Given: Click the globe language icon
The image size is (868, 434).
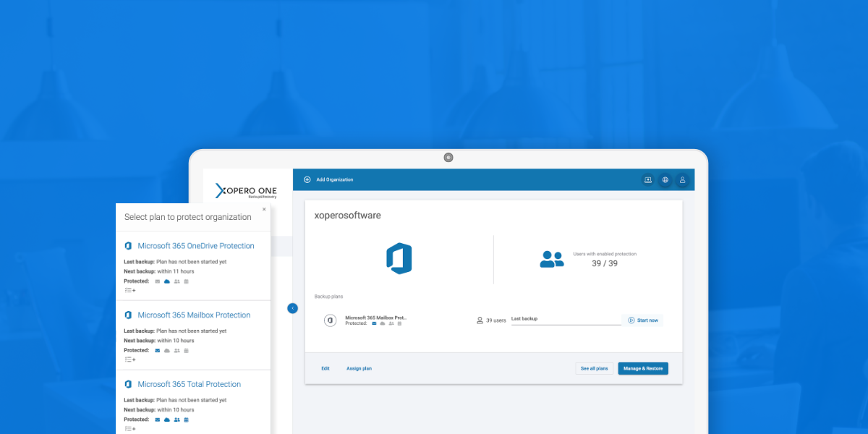Looking at the screenshot, I should [665, 180].
